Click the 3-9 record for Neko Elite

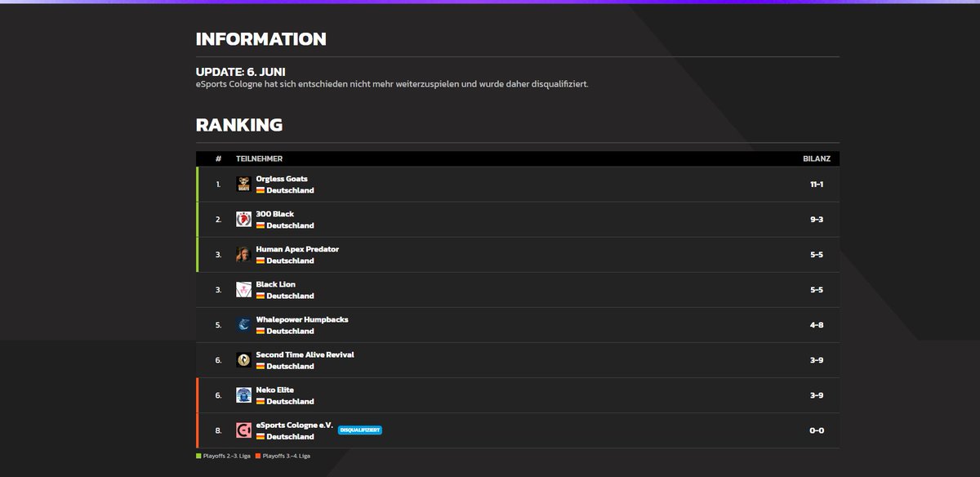coord(817,395)
